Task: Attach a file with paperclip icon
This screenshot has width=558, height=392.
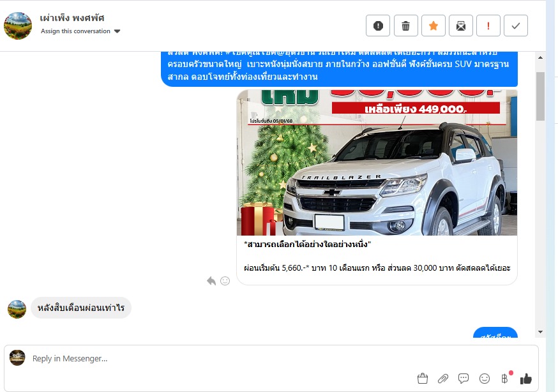Action: click(x=443, y=379)
